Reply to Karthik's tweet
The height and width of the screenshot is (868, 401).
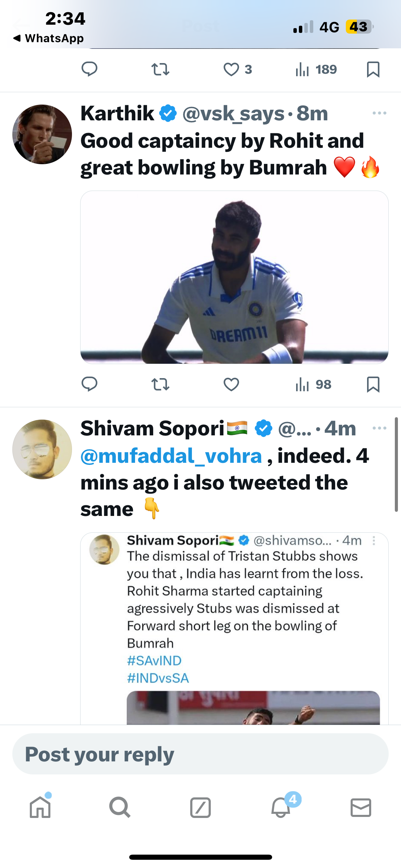coord(89,384)
